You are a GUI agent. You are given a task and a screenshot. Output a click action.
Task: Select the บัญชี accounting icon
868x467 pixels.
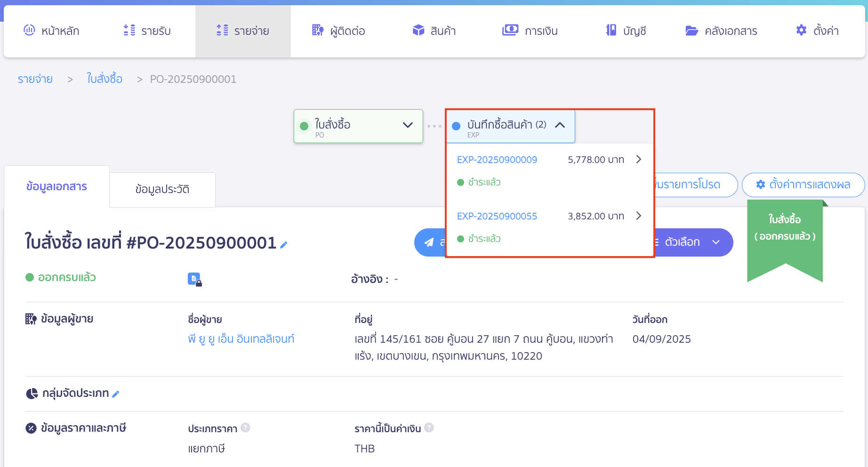(611, 30)
